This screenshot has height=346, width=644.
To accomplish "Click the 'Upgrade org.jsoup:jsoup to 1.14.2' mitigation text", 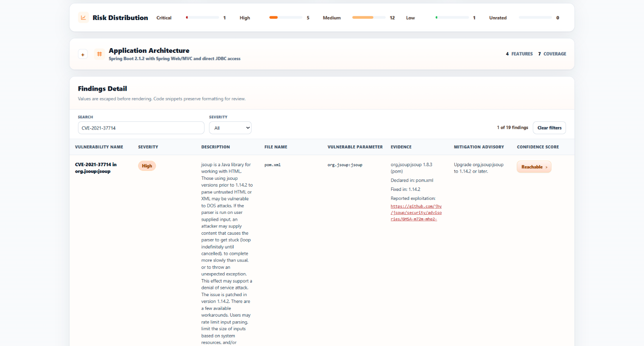I will pos(479,168).
